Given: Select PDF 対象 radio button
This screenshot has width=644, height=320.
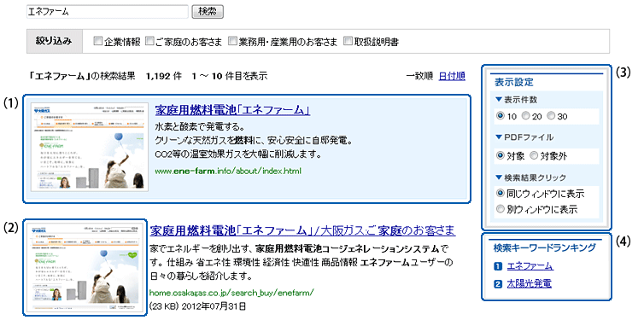Looking at the screenshot, I should [x=500, y=156].
